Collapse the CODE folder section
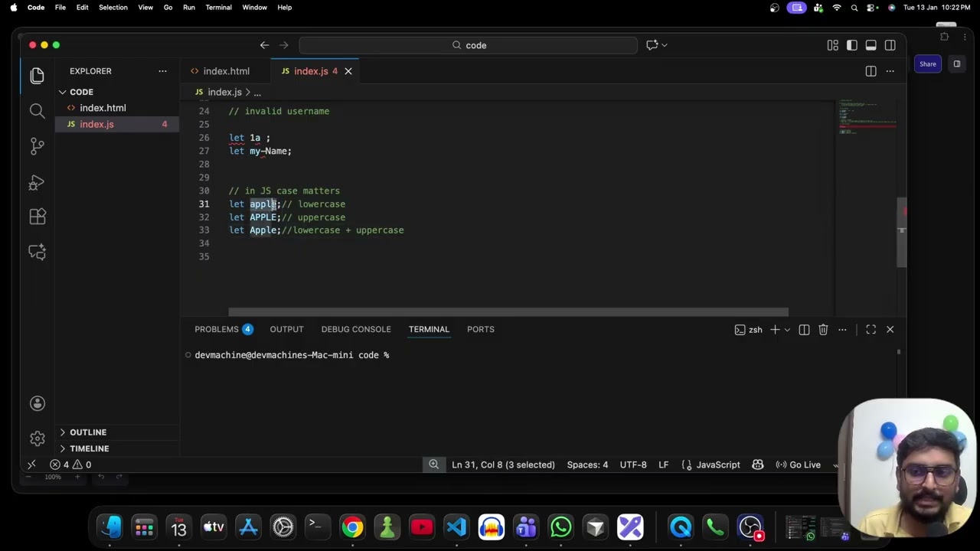This screenshot has height=551, width=980. 81,92
